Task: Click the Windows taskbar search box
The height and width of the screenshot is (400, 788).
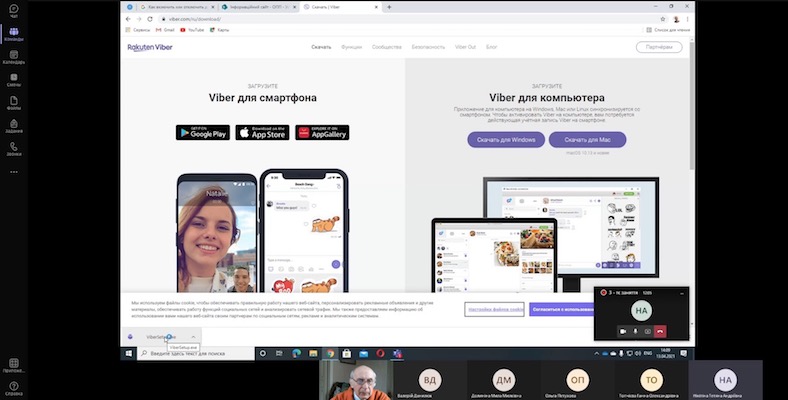Action: pyautogui.click(x=196, y=354)
